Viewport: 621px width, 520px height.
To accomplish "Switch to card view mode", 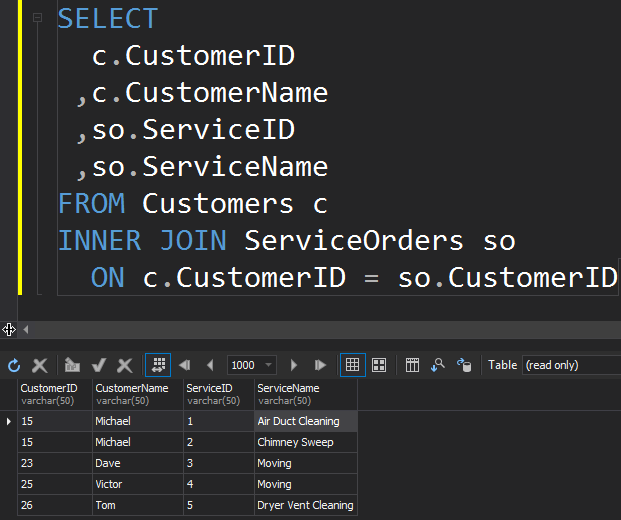I will click(x=379, y=365).
